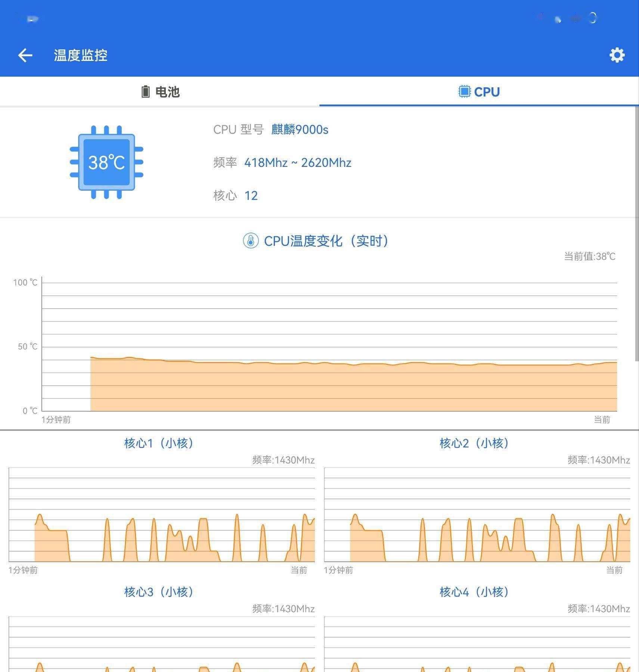Click the 1分钟前 axis label on main chart
This screenshot has width=639, height=672.
pyautogui.click(x=55, y=420)
